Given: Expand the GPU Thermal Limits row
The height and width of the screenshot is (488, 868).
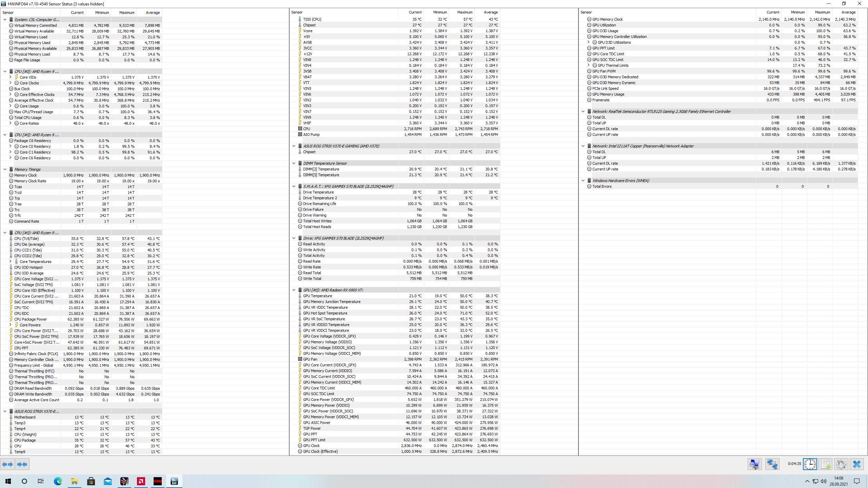Looking at the screenshot, I should pos(589,65).
